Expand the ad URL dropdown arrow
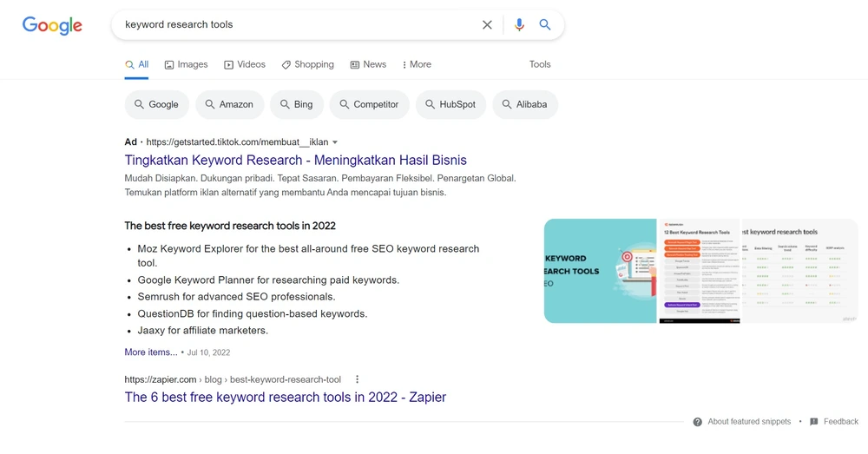868x454 pixels. (335, 143)
